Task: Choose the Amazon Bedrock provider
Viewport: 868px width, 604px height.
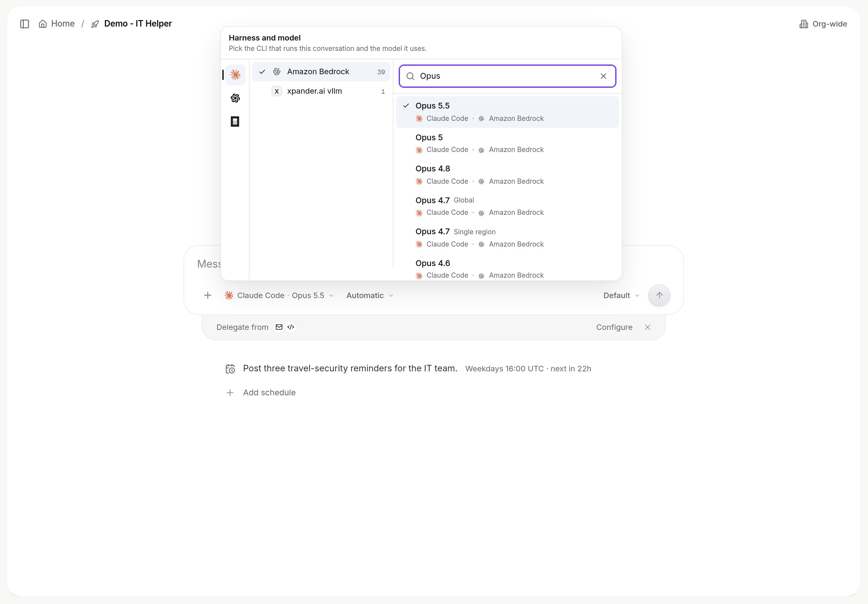Action: 321,72
